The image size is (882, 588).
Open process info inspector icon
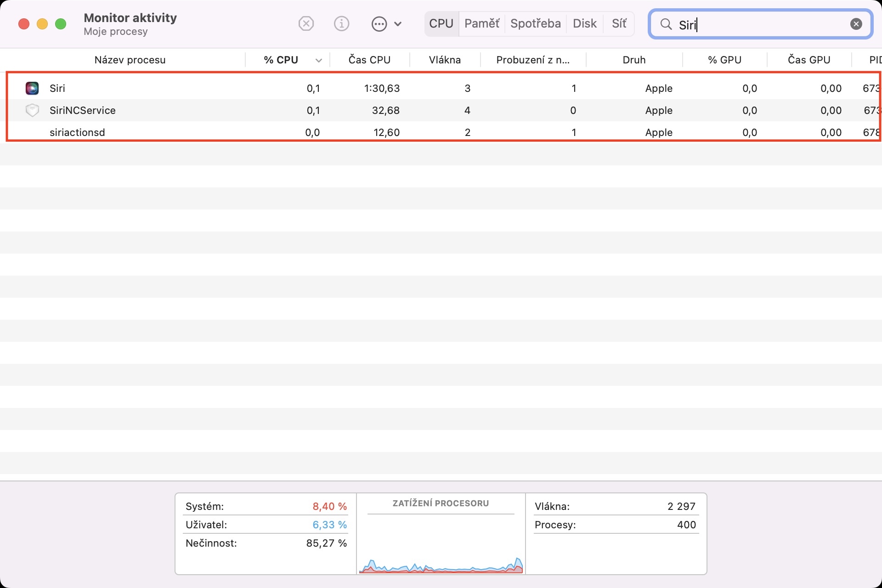[x=341, y=23]
